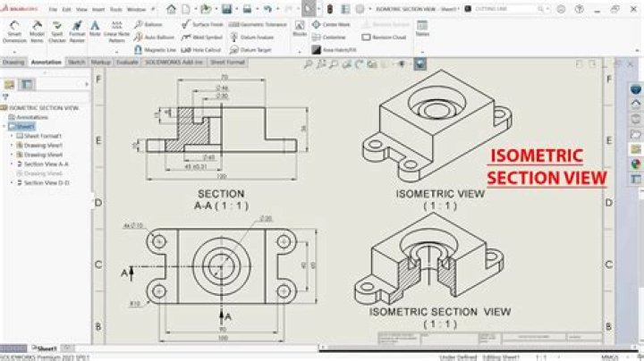Select the Sheet1 tab at bottom
The width and height of the screenshot is (644, 361).
click(x=45, y=348)
